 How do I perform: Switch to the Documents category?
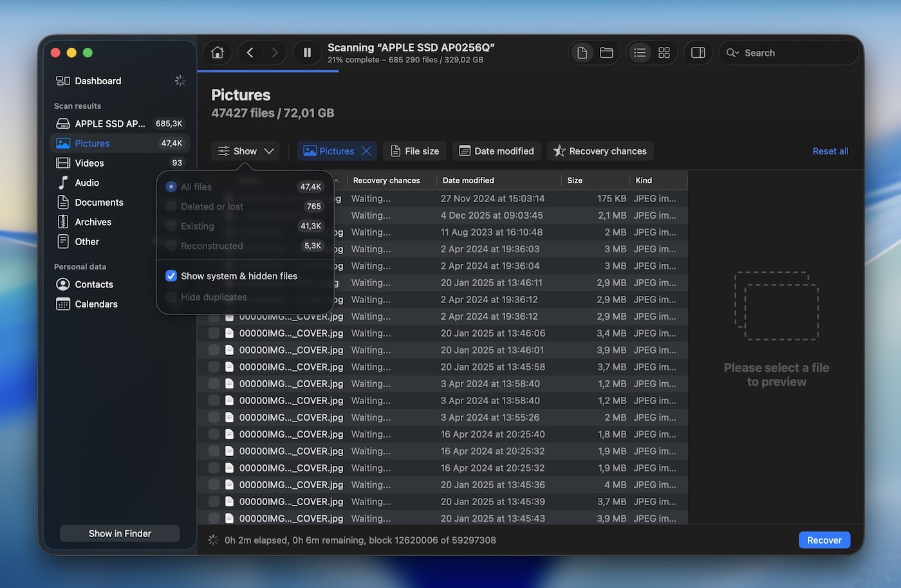tap(99, 202)
